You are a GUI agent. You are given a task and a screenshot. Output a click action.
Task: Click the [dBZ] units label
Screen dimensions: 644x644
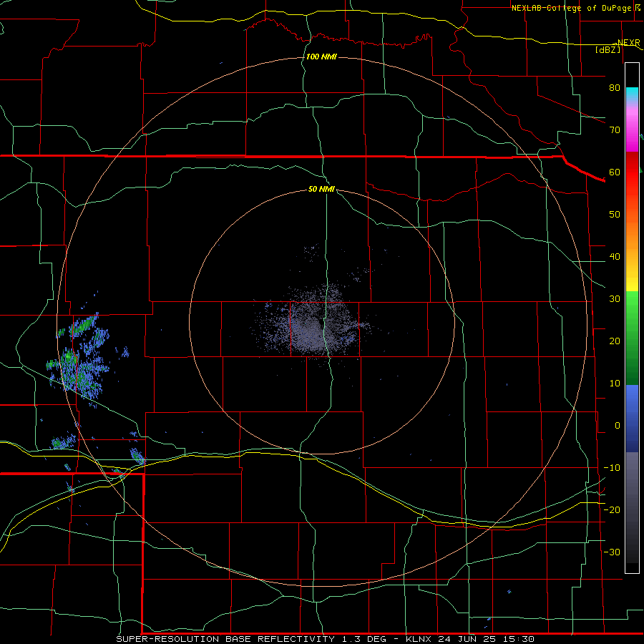click(608, 49)
